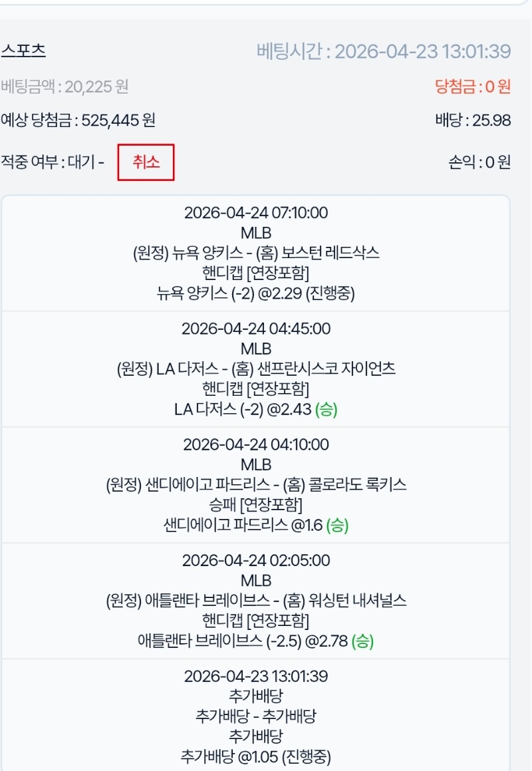Click the 손익 0 원 text
This screenshot has width=532, height=771.
[x=479, y=162]
